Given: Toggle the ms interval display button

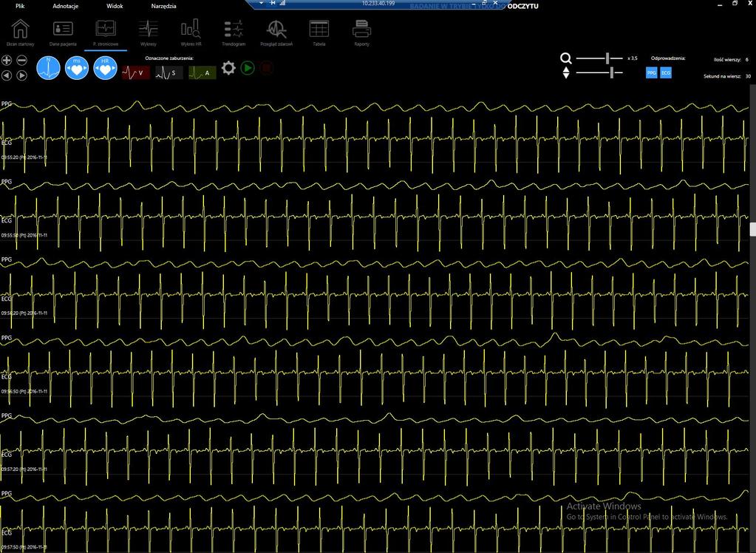Looking at the screenshot, I should [x=77, y=68].
